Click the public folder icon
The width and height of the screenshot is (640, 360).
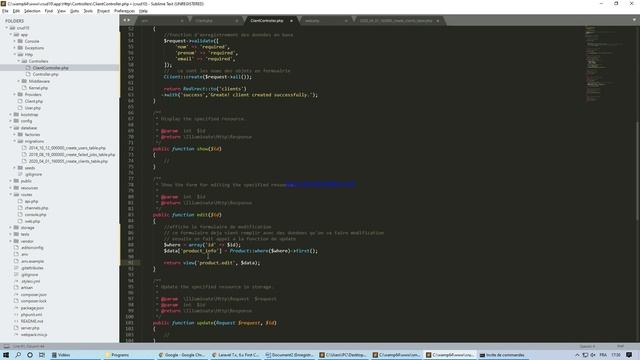(16, 181)
